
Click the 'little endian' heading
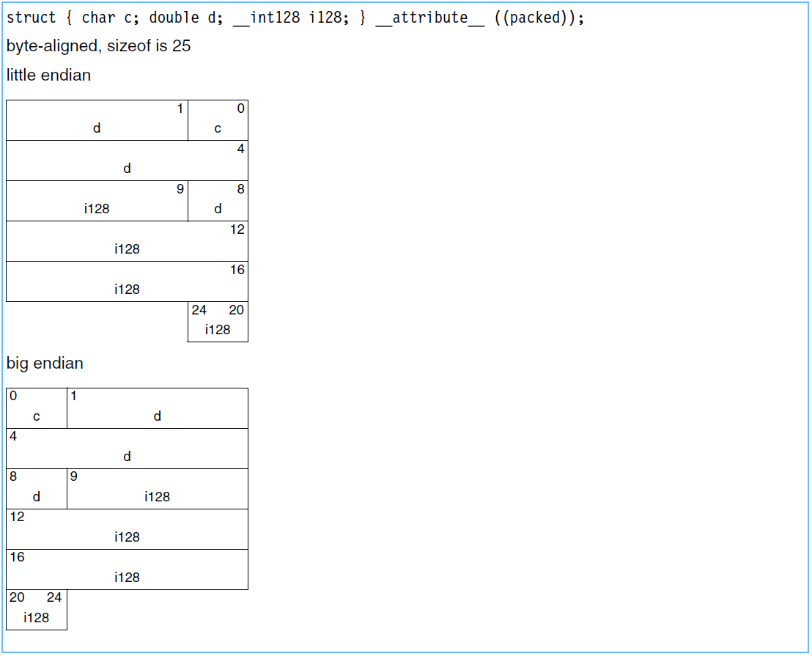point(48,75)
